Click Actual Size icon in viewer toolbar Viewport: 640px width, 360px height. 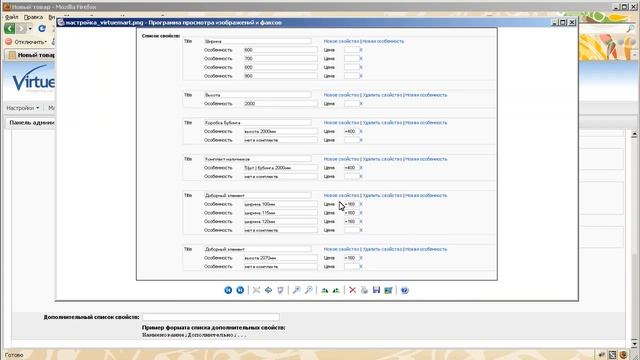tap(268, 290)
